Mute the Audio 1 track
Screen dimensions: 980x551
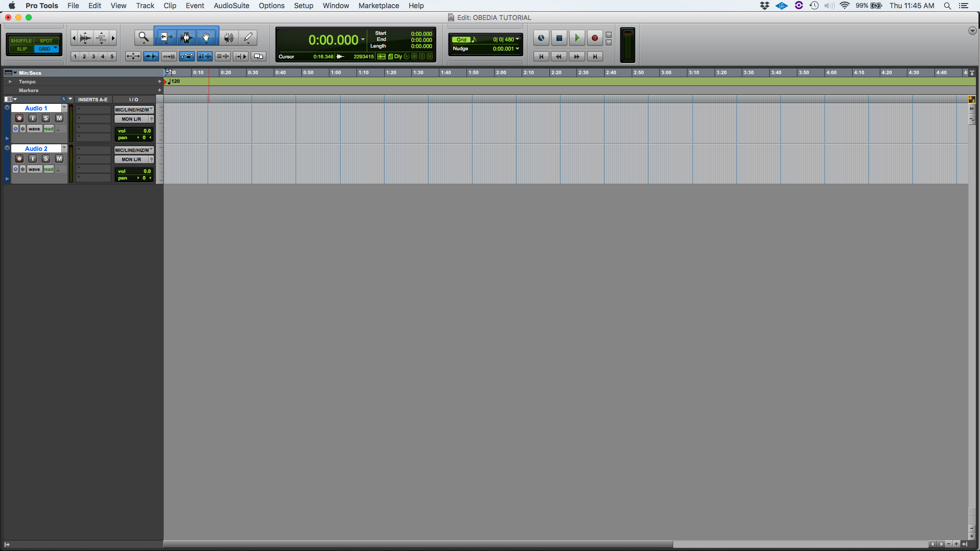(x=59, y=118)
